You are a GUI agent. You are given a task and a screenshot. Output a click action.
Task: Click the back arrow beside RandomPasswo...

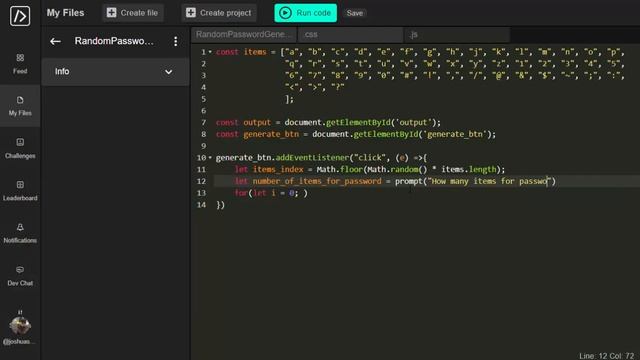tap(55, 41)
